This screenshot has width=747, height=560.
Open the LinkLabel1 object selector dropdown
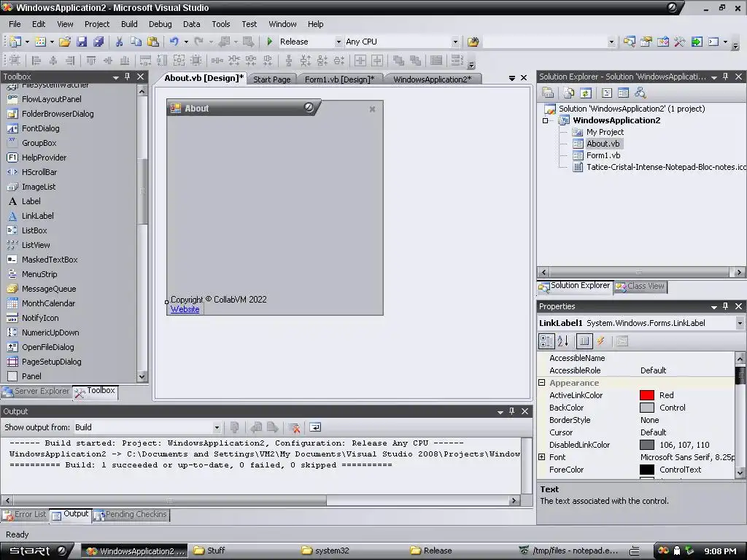[740, 323]
